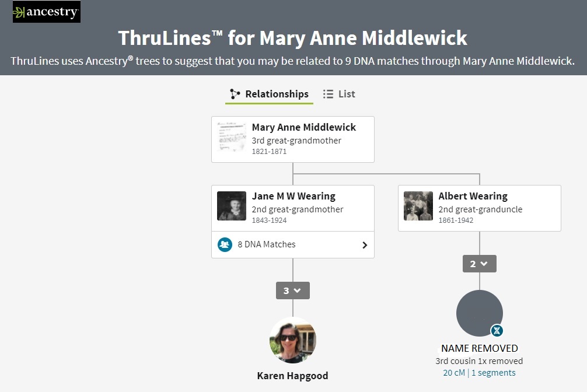
Task: Click the Albert Wearing name
Action: 473,196
